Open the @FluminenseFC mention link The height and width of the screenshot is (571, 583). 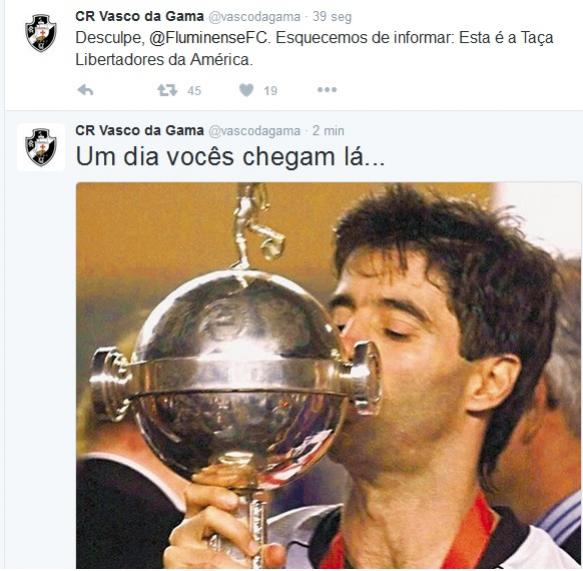click(x=208, y=38)
